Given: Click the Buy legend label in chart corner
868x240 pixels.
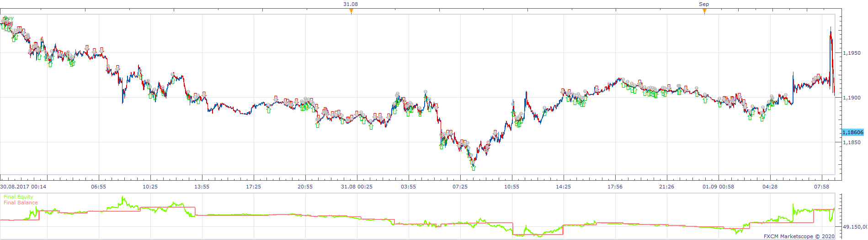Looking at the screenshot, I should tap(9, 18).
